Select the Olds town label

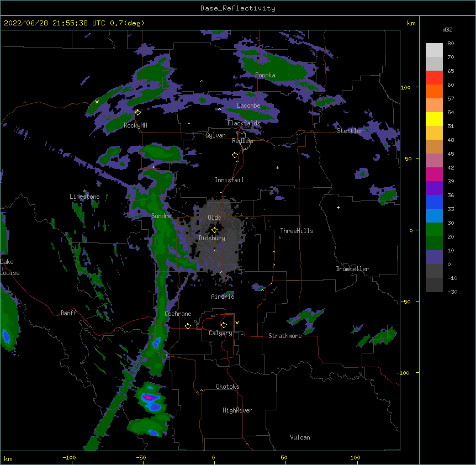(x=214, y=218)
